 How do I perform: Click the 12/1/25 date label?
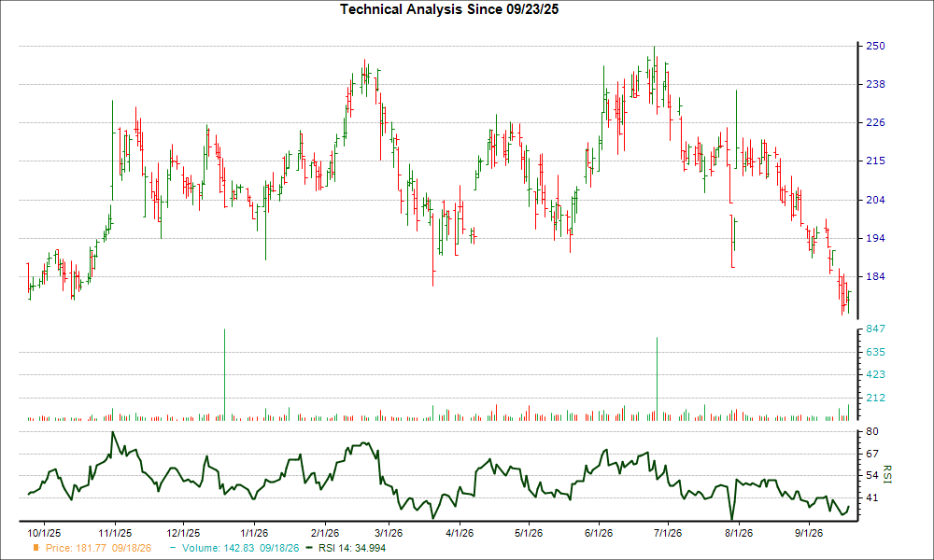183,533
